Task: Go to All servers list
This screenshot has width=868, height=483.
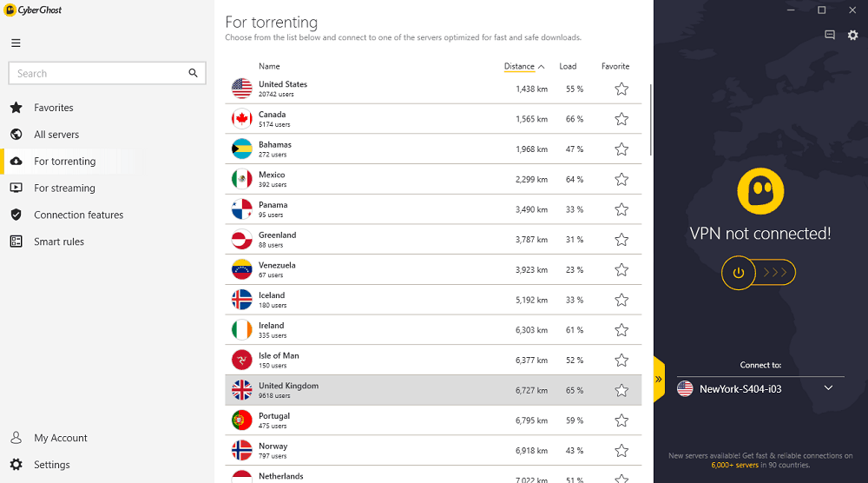Action: (56, 134)
